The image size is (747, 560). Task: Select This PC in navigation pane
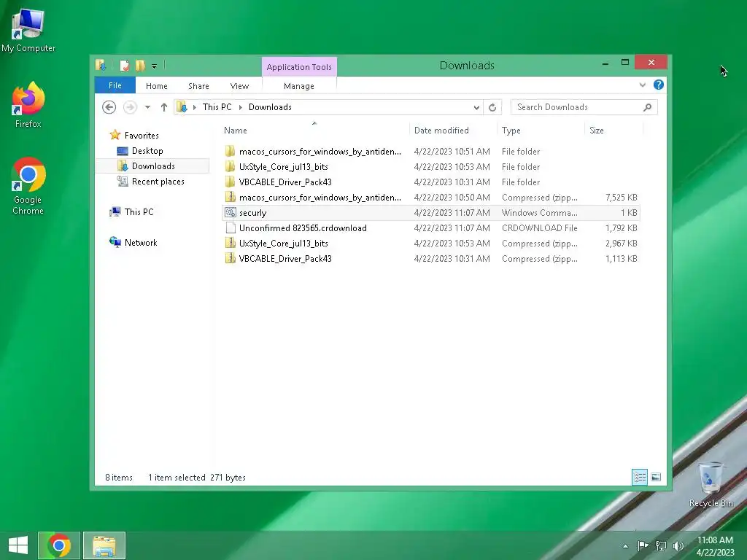pyautogui.click(x=139, y=212)
